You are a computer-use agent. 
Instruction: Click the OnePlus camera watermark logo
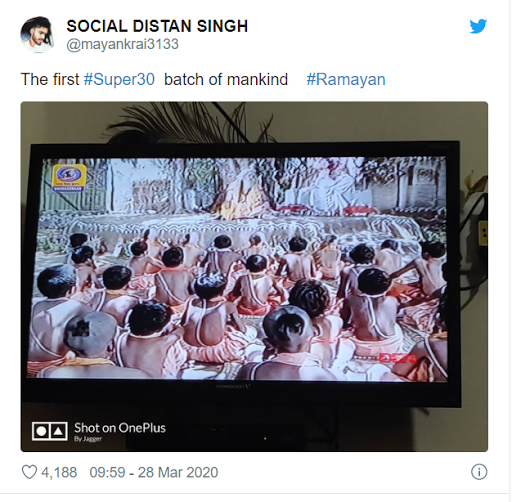(x=50, y=431)
